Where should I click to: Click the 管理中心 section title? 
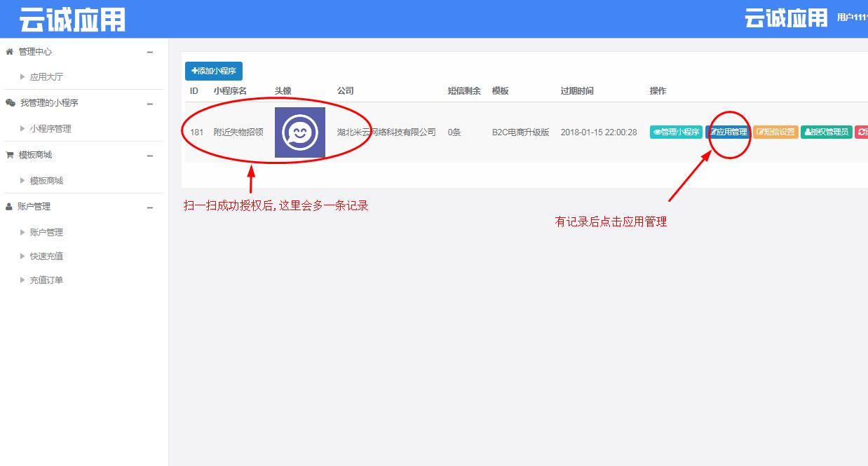tap(35, 52)
